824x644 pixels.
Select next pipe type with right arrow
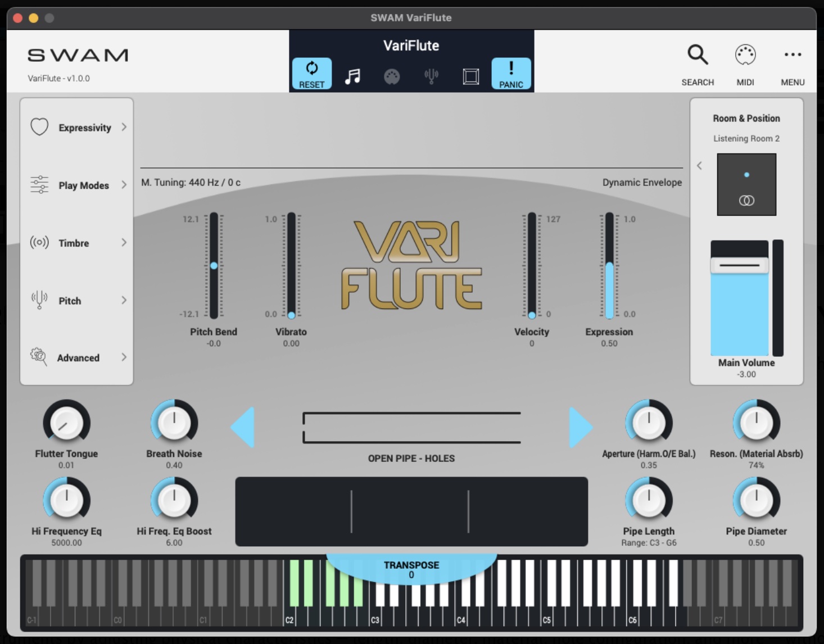[580, 428]
